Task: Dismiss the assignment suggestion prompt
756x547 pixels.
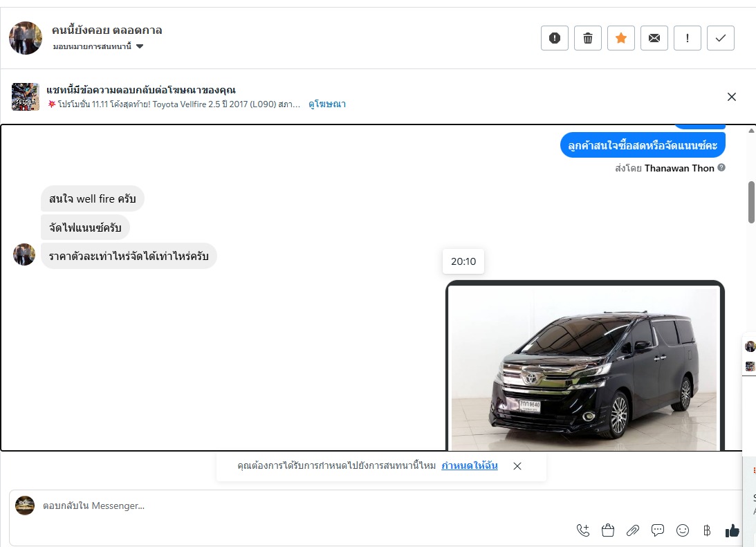Action: [517, 466]
